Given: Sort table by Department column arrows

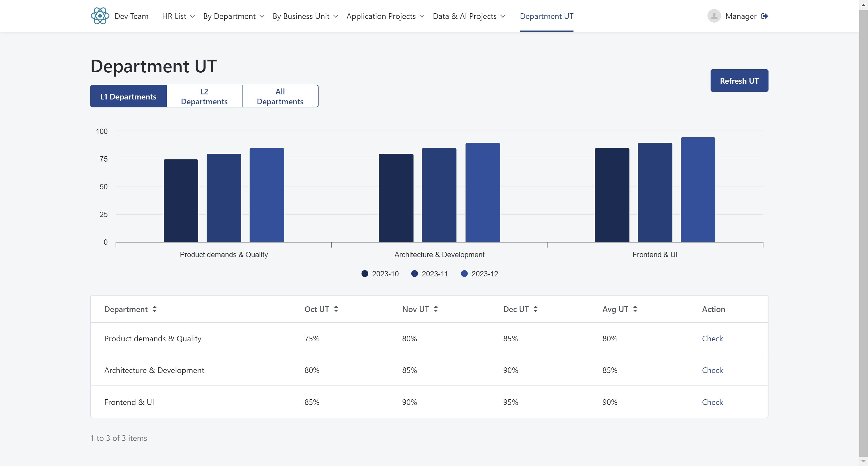Looking at the screenshot, I should 154,309.
